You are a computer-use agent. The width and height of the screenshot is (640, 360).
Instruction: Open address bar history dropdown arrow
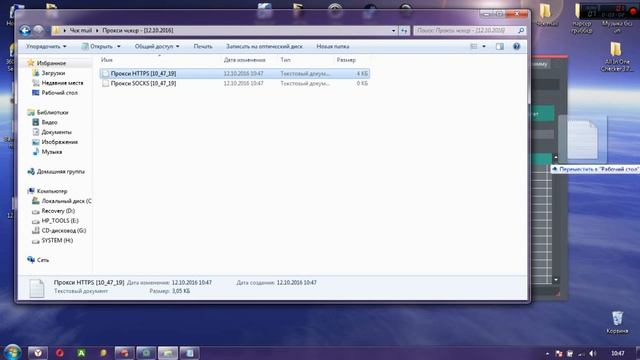tap(393, 31)
